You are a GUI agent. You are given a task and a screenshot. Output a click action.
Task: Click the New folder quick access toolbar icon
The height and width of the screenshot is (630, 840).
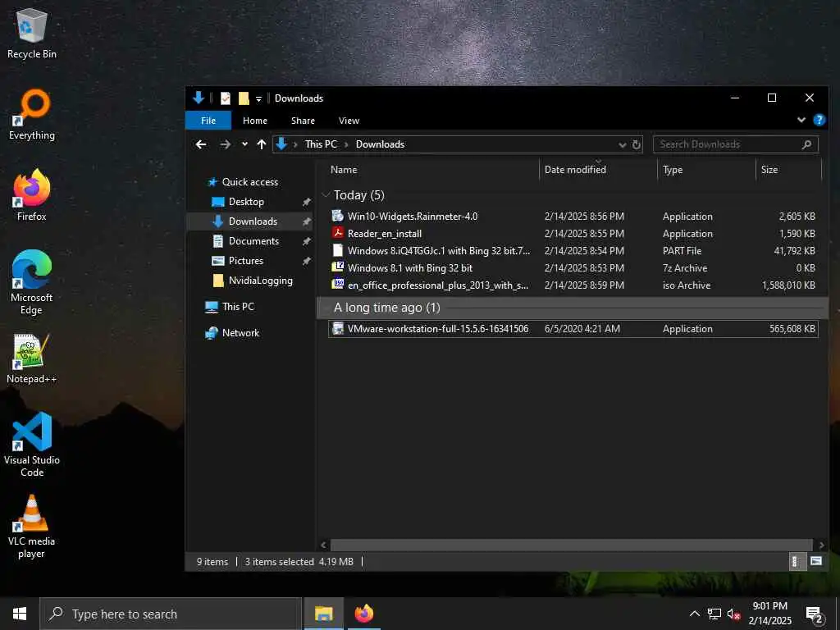pos(244,98)
